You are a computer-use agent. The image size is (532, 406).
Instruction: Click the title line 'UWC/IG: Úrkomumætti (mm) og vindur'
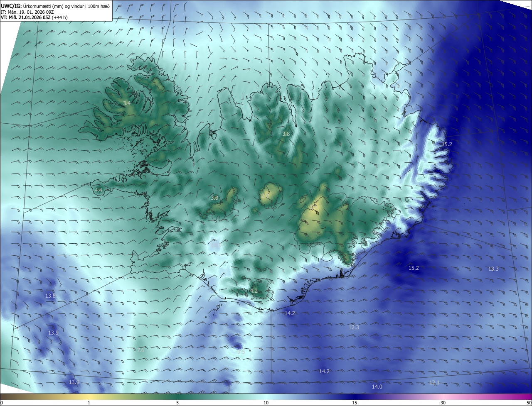point(56,6)
